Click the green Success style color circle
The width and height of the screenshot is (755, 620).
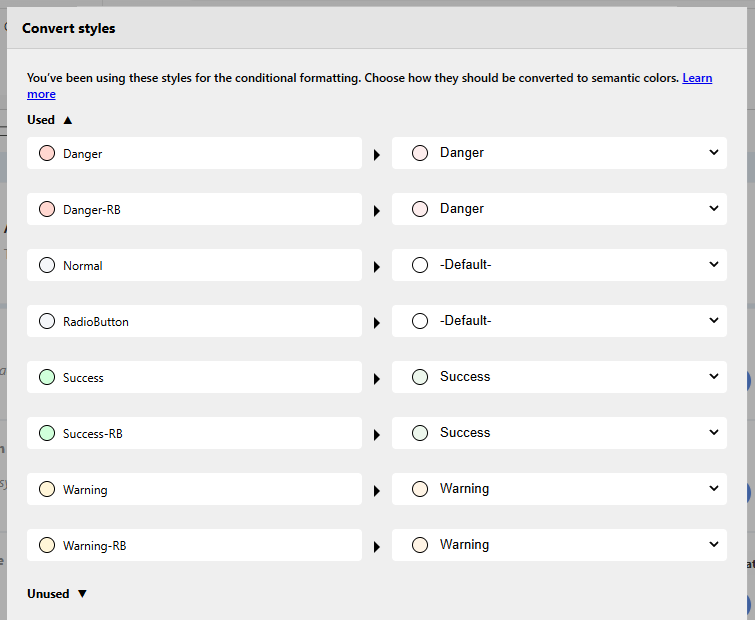(x=46, y=378)
